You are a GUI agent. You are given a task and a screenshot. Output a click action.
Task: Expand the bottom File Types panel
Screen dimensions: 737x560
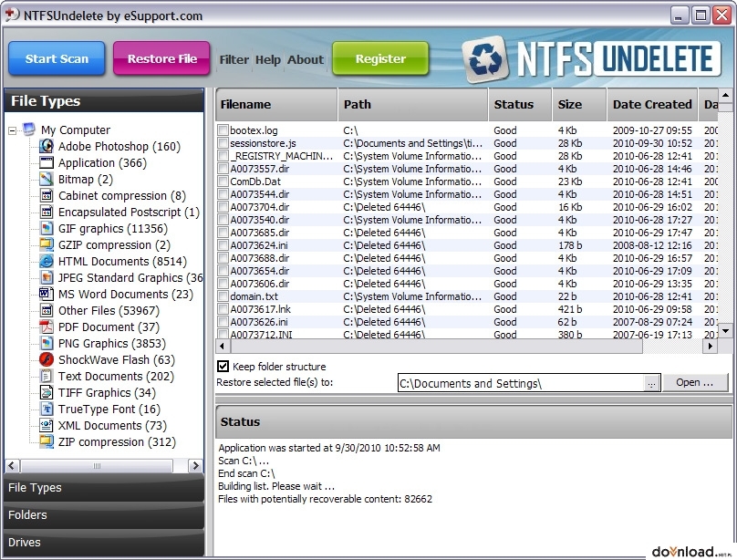tap(104, 488)
